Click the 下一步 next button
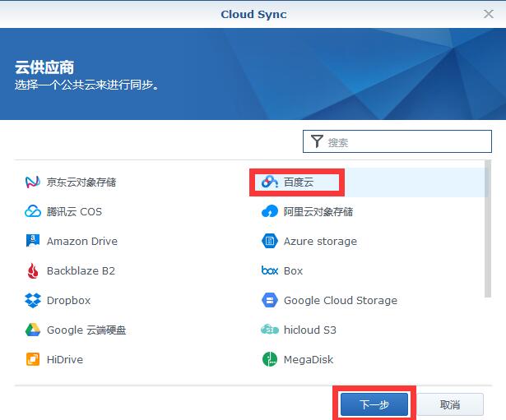The height and width of the screenshot is (420, 506). pos(374,404)
